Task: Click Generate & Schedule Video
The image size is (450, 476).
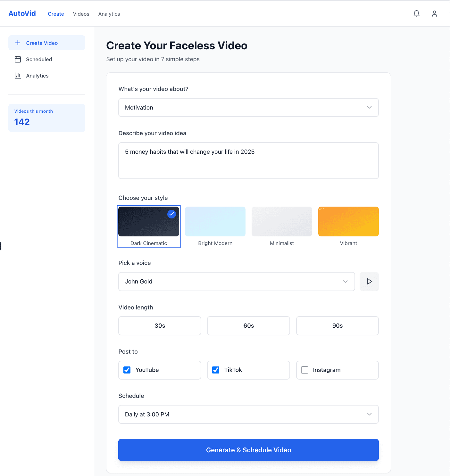Action: pos(248,450)
